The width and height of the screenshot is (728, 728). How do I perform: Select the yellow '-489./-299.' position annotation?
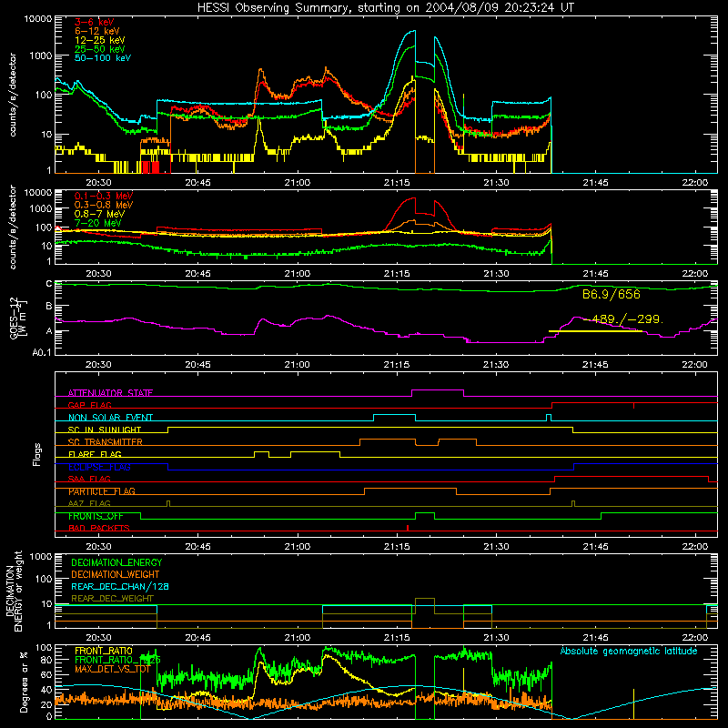pyautogui.click(x=622, y=319)
